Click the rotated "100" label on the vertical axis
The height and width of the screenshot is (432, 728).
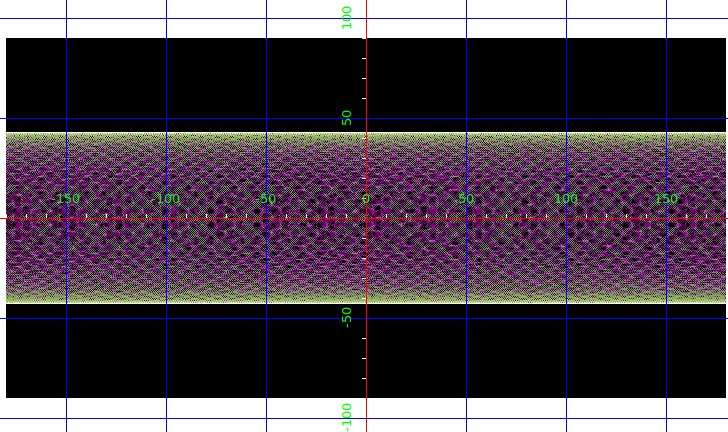pyautogui.click(x=347, y=18)
